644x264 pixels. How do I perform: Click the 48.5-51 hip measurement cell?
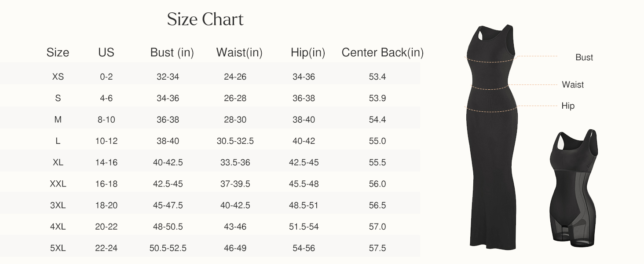click(304, 205)
